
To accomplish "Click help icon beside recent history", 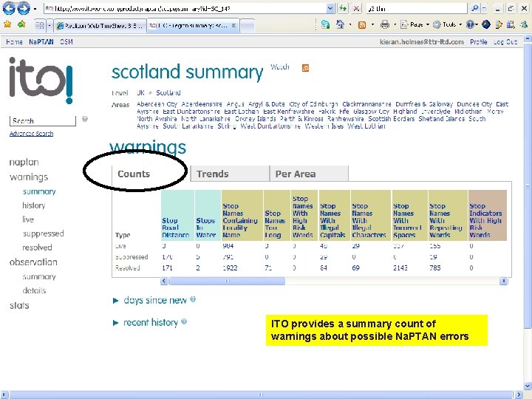I will 184,321.
